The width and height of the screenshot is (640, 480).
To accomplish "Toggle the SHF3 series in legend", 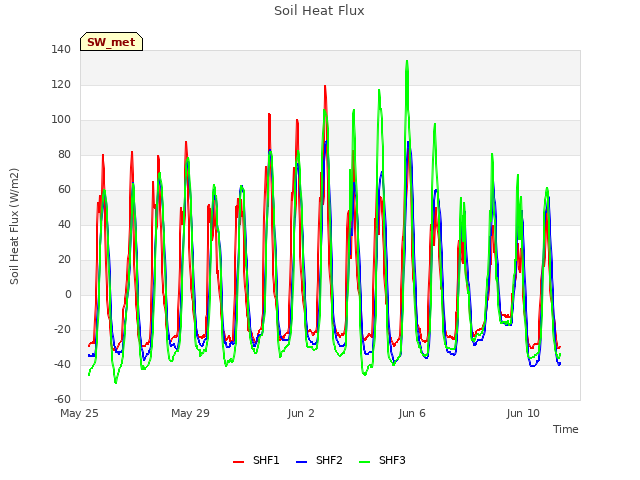I will pos(382,460).
